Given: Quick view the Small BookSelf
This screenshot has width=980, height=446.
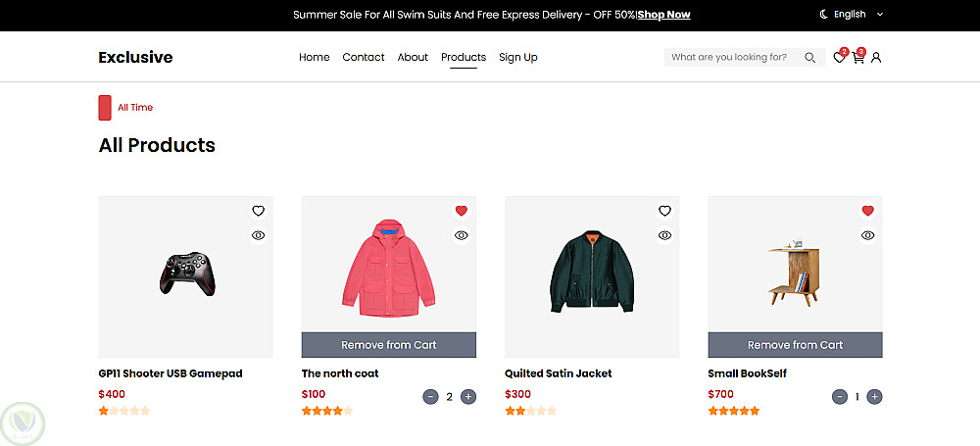Looking at the screenshot, I should (x=867, y=235).
